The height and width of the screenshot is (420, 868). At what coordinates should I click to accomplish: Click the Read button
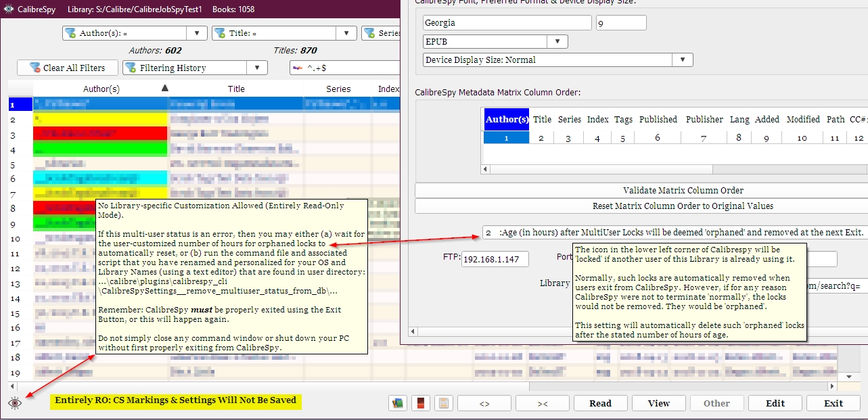click(x=600, y=403)
